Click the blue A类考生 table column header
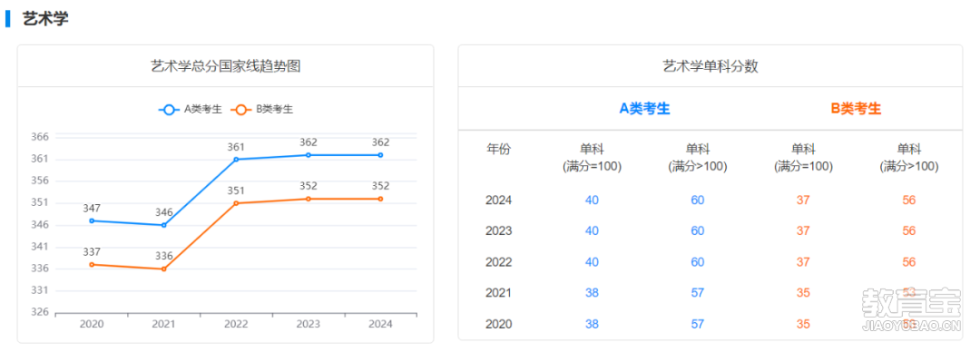 point(644,109)
